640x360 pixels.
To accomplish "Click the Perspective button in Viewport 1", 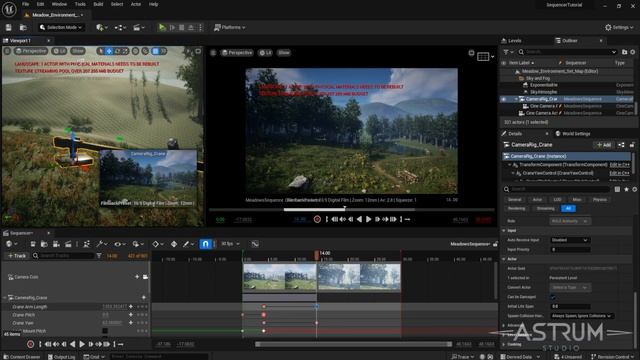I will pyautogui.click(x=31, y=51).
